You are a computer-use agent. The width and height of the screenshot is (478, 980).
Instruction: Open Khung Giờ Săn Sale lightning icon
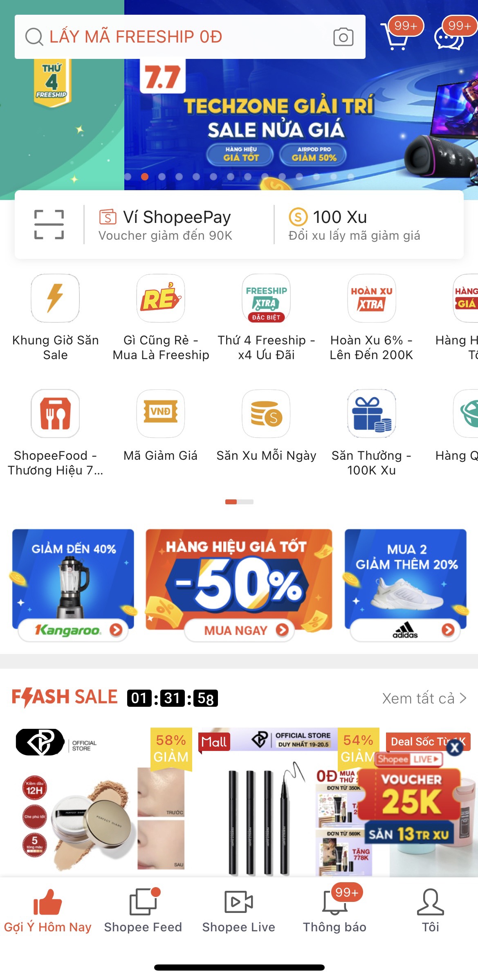click(55, 298)
